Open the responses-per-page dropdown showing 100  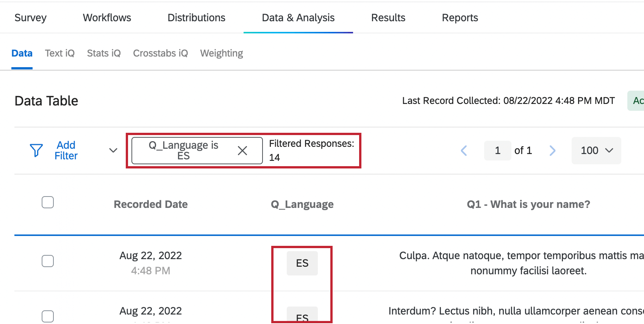point(596,151)
